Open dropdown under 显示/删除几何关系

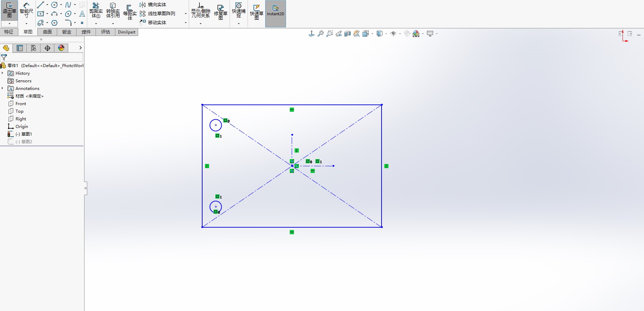click(x=200, y=24)
